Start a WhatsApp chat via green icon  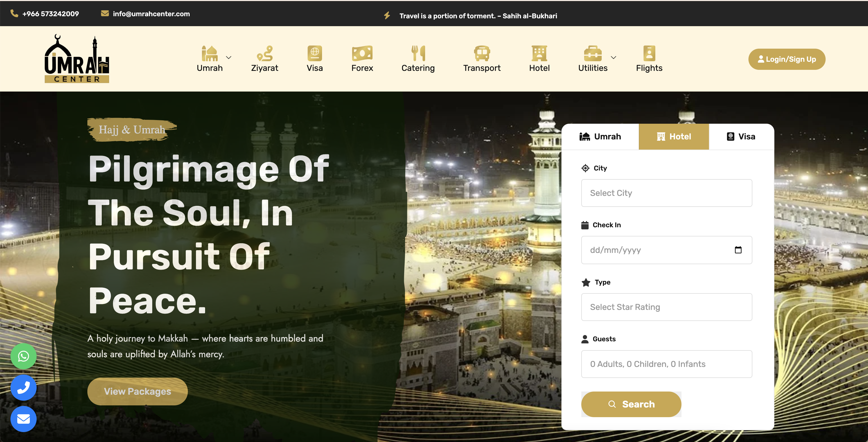pos(23,356)
